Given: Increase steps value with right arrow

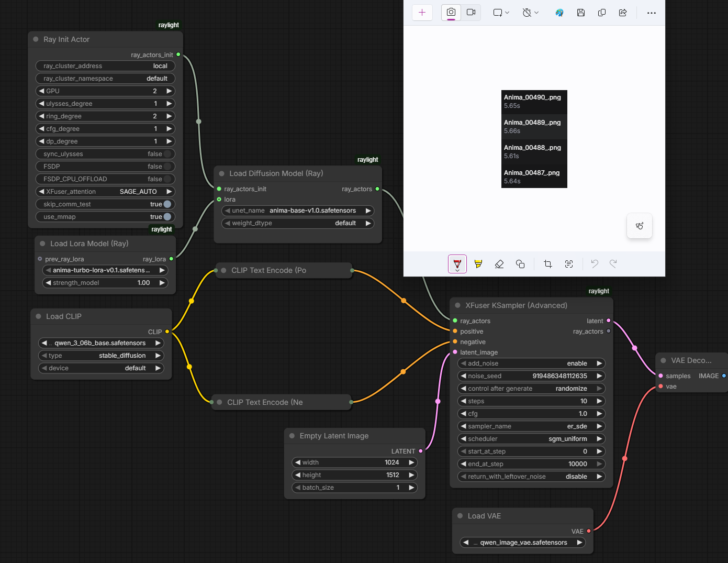Looking at the screenshot, I should [x=599, y=401].
